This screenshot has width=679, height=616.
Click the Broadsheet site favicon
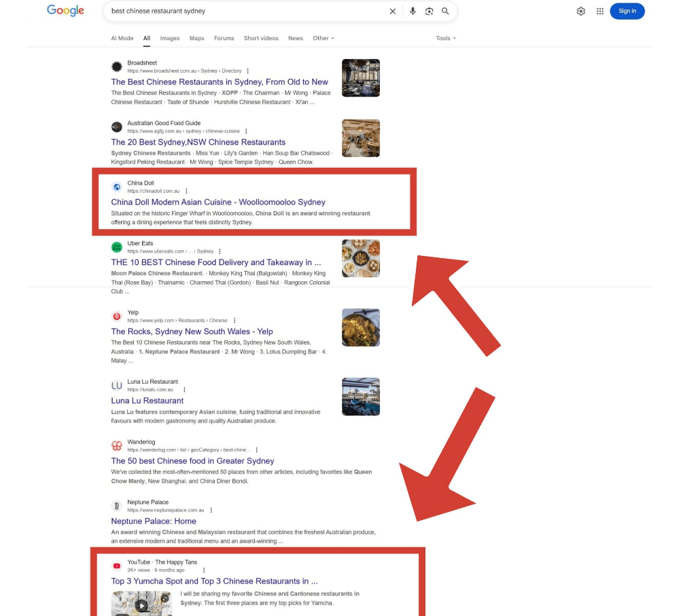[116, 67]
